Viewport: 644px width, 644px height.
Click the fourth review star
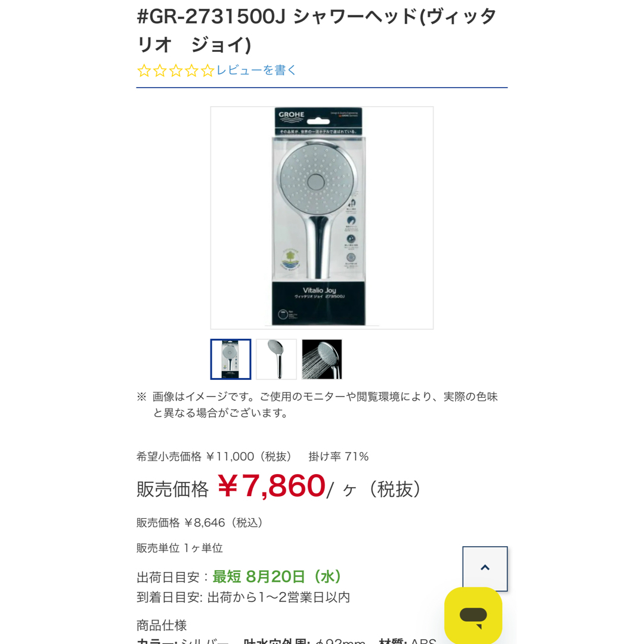coord(192,70)
